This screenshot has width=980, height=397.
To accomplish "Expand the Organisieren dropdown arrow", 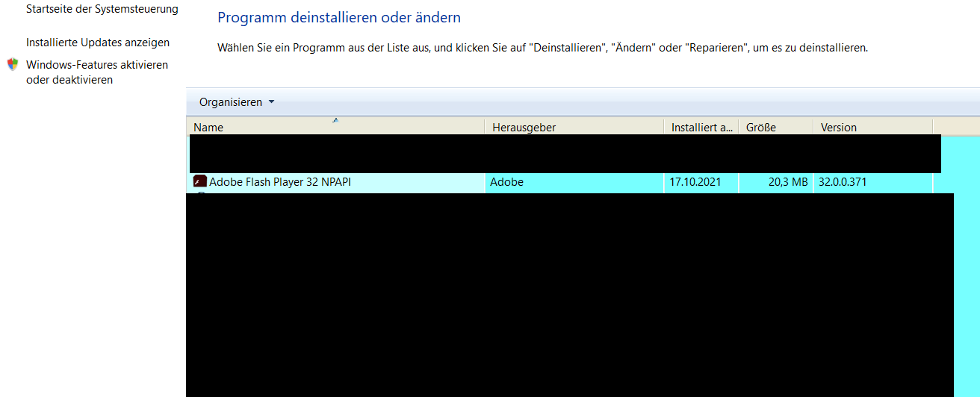I will tap(271, 102).
